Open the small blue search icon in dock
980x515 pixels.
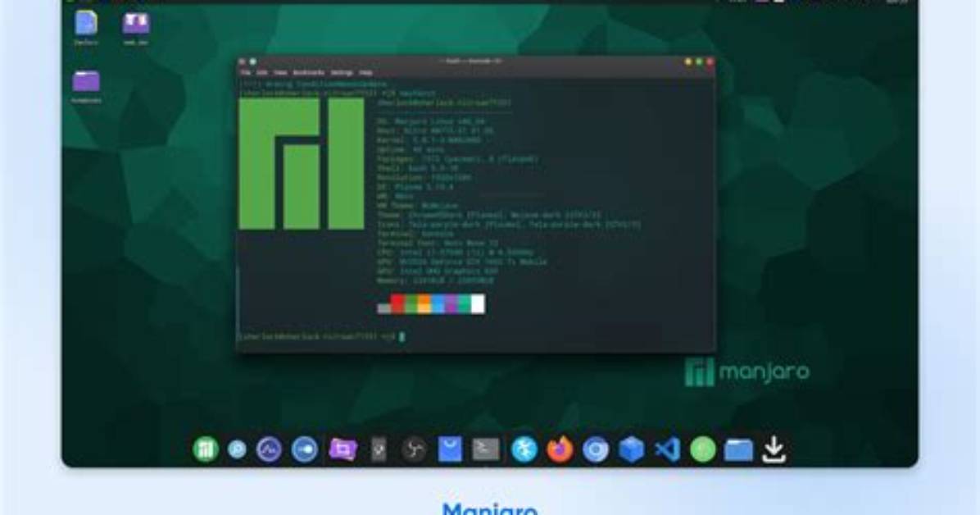[237, 449]
